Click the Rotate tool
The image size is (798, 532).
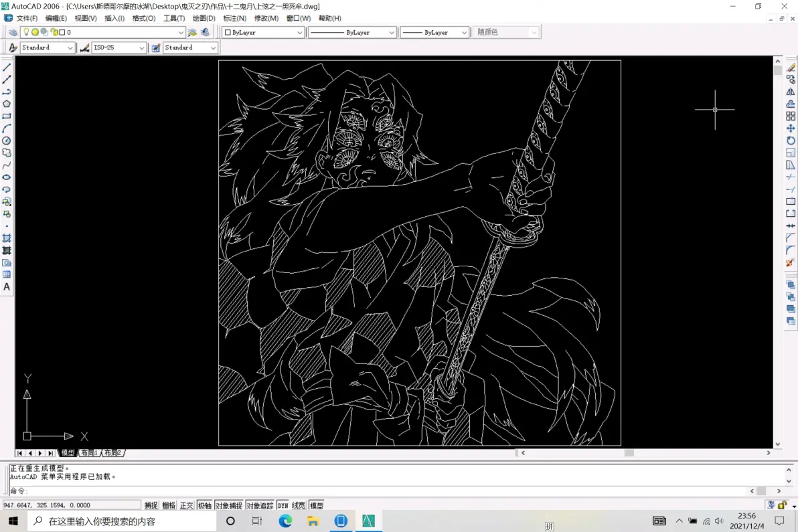(x=791, y=141)
